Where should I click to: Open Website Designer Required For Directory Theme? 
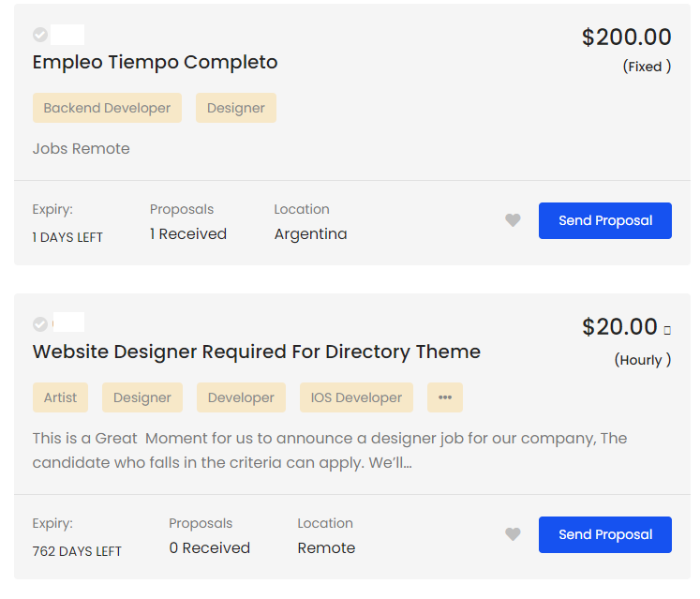click(x=256, y=352)
